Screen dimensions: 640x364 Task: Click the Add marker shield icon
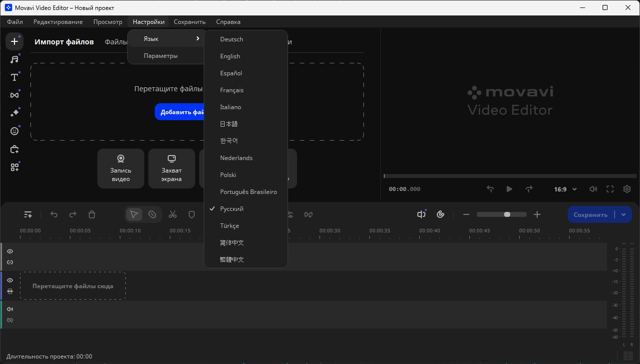(192, 214)
